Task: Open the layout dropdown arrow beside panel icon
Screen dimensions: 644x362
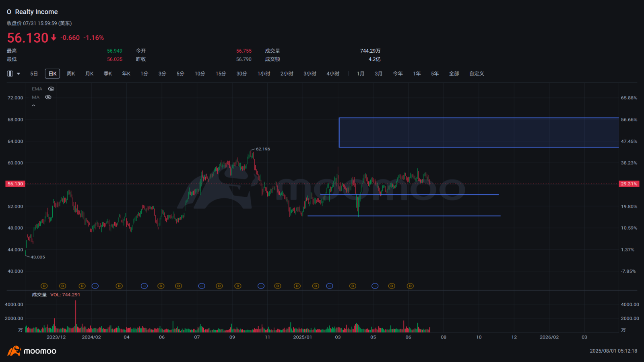Action: click(x=19, y=74)
